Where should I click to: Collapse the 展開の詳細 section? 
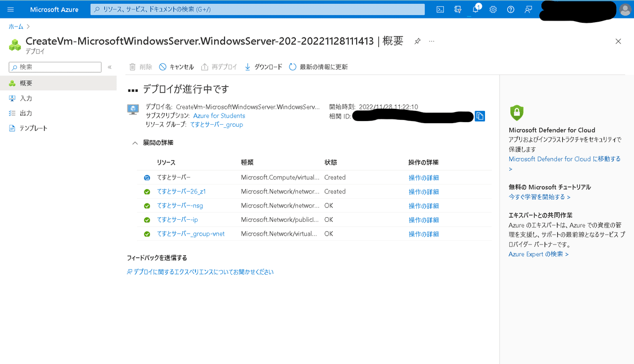(153, 143)
